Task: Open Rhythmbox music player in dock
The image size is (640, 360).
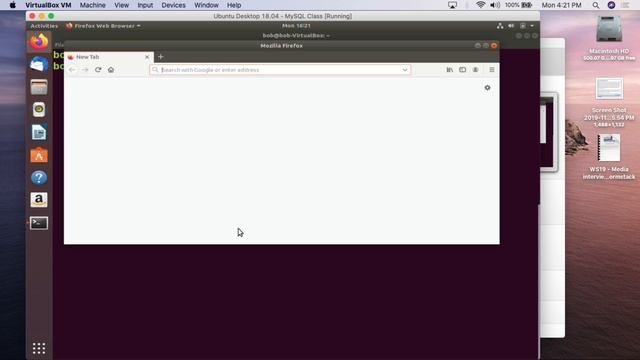Action: [x=39, y=109]
